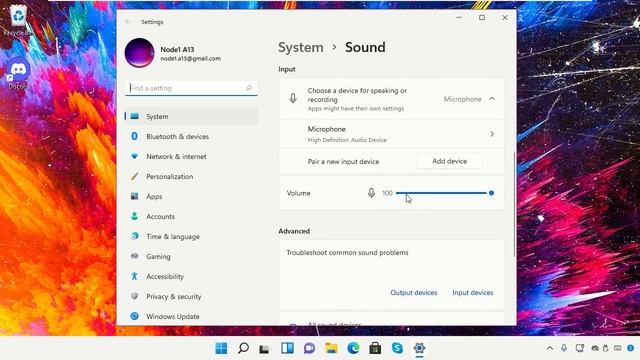This screenshot has width=640, height=360.
Task: Click the Gaming controller icon
Action: [134, 256]
